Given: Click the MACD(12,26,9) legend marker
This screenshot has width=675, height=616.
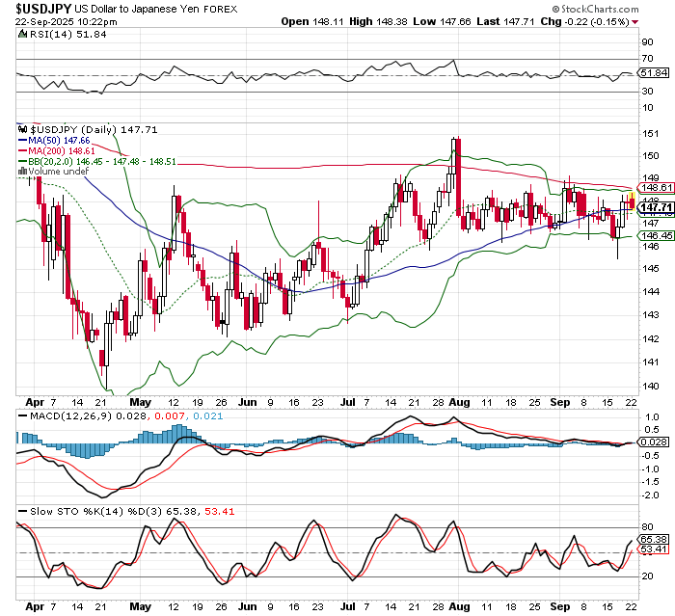Looking at the screenshot, I should click(x=24, y=415).
